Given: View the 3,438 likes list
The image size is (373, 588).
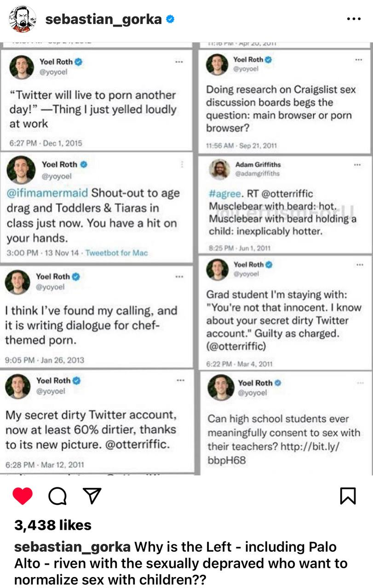Looking at the screenshot, I should tap(53, 525).
